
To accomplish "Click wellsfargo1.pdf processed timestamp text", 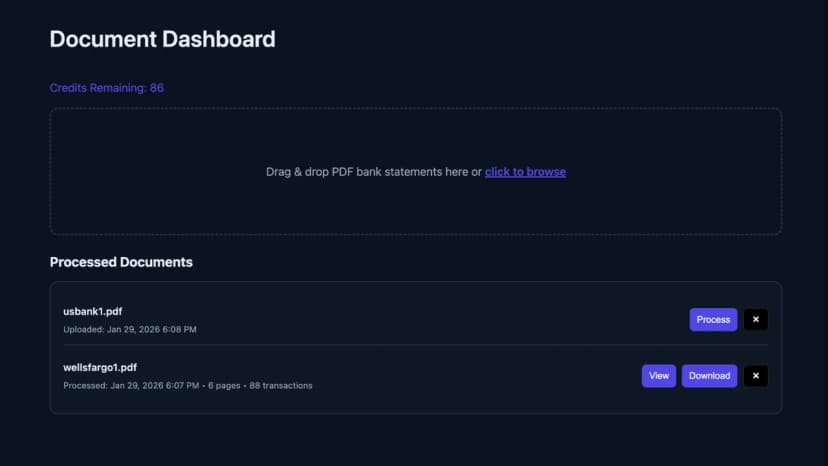I will click(x=131, y=386).
